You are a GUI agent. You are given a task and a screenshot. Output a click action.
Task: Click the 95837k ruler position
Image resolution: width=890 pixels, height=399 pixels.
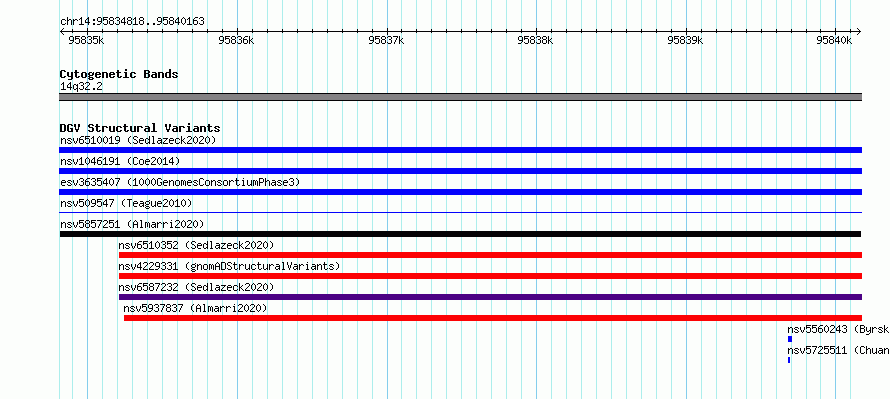385,40
